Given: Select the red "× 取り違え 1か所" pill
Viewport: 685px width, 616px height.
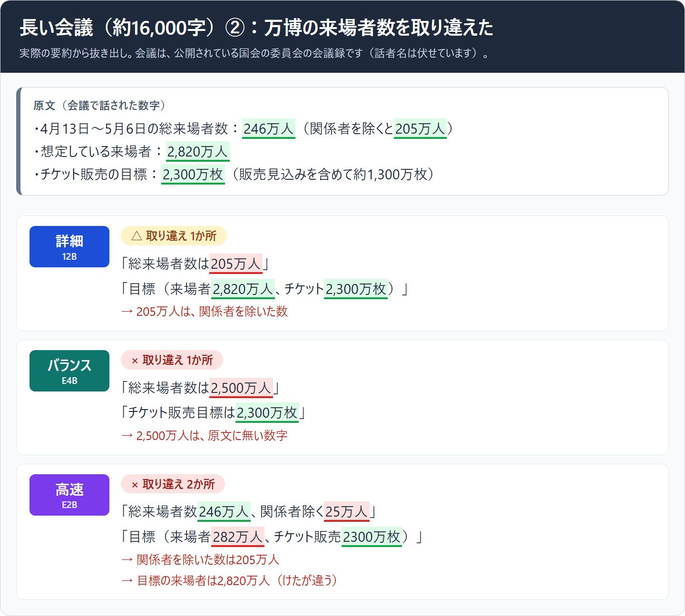Looking at the screenshot, I should click(172, 360).
